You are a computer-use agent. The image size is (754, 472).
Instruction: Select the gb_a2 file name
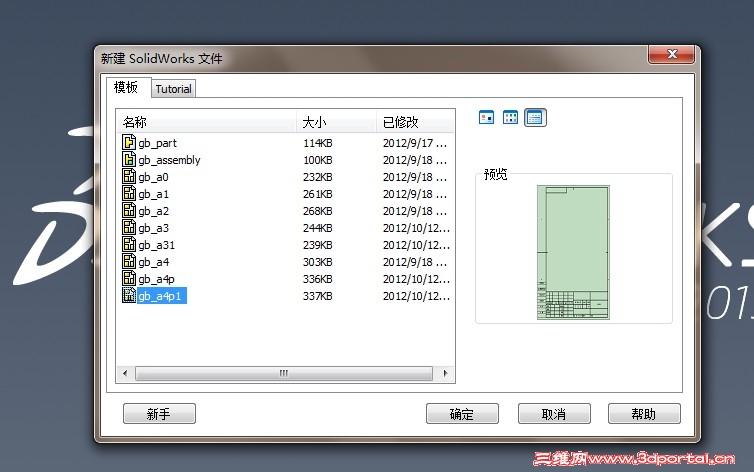(x=153, y=211)
